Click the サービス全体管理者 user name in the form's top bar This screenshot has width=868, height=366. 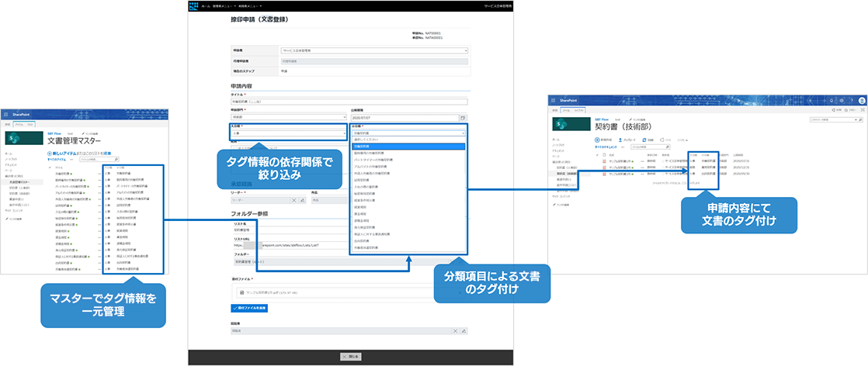498,6
